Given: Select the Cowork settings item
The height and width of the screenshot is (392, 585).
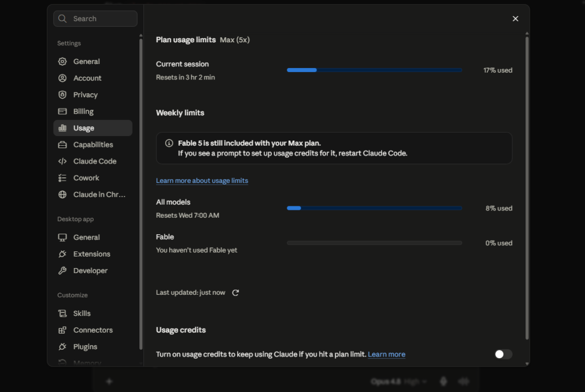Looking at the screenshot, I should pyautogui.click(x=93, y=178).
